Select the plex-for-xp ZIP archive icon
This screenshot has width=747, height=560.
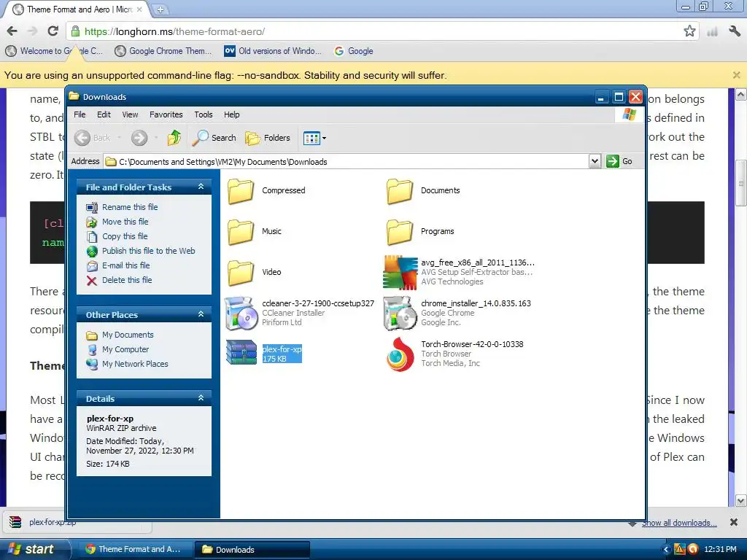coord(241,352)
